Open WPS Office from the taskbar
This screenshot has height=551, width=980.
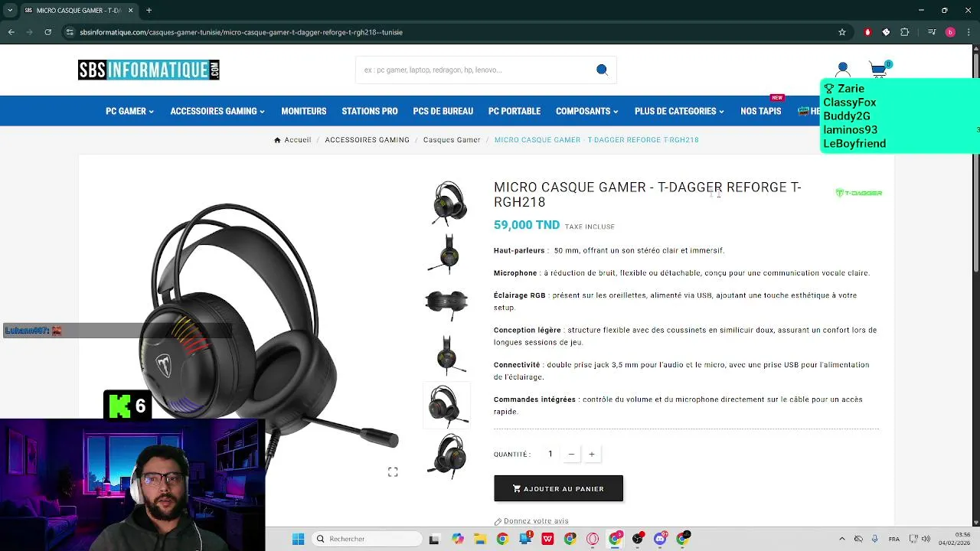pyautogui.click(x=547, y=539)
